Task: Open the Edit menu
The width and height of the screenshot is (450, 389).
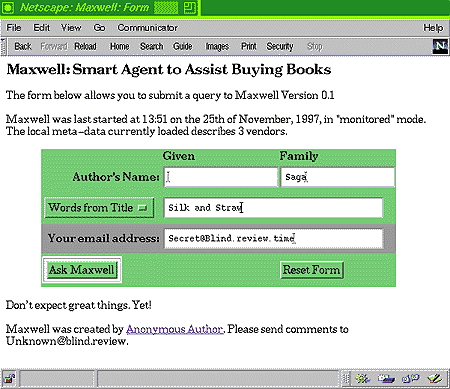Action: coord(41,28)
